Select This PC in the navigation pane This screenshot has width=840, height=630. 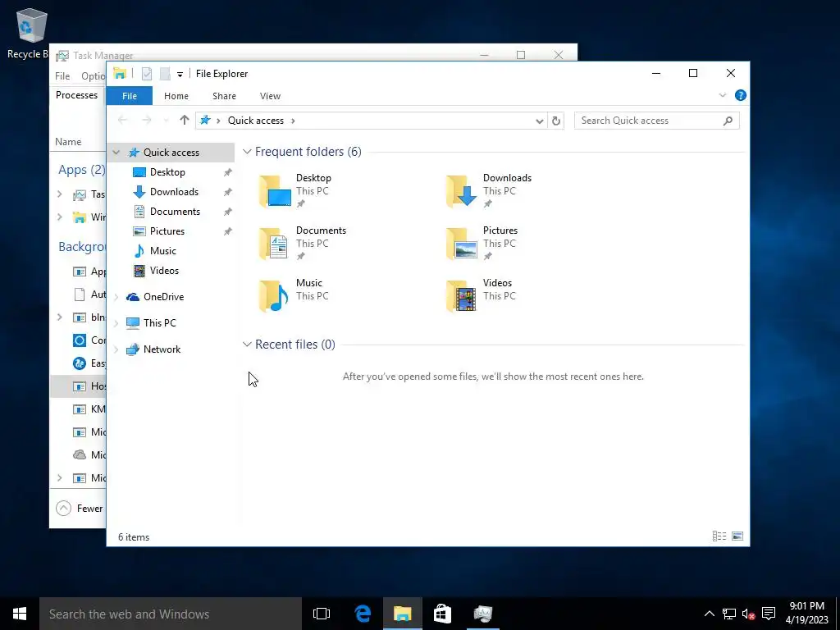(159, 323)
